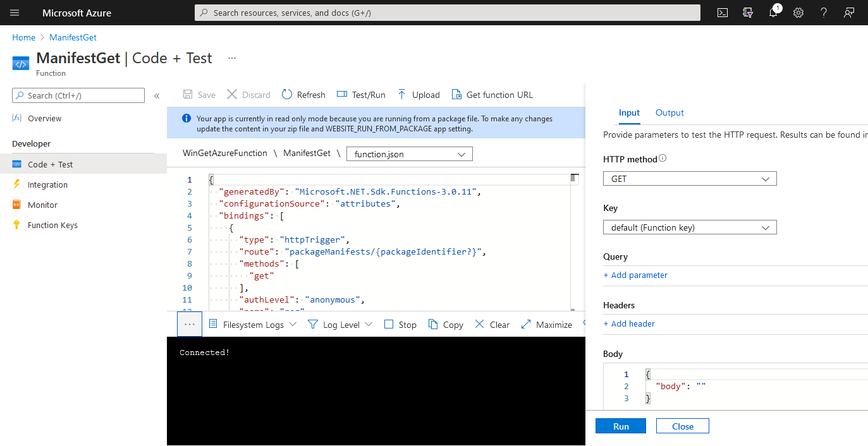
Task: Stop the log stream
Action: [x=400, y=325]
